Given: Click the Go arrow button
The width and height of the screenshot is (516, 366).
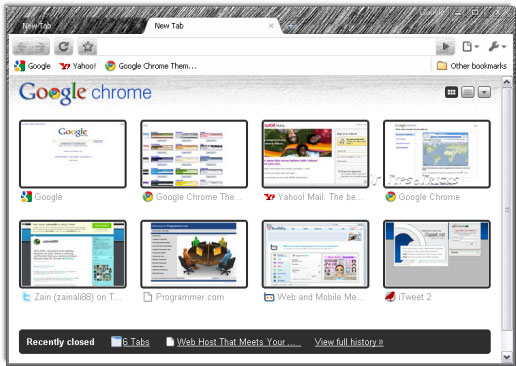Looking at the screenshot, I should tap(445, 47).
